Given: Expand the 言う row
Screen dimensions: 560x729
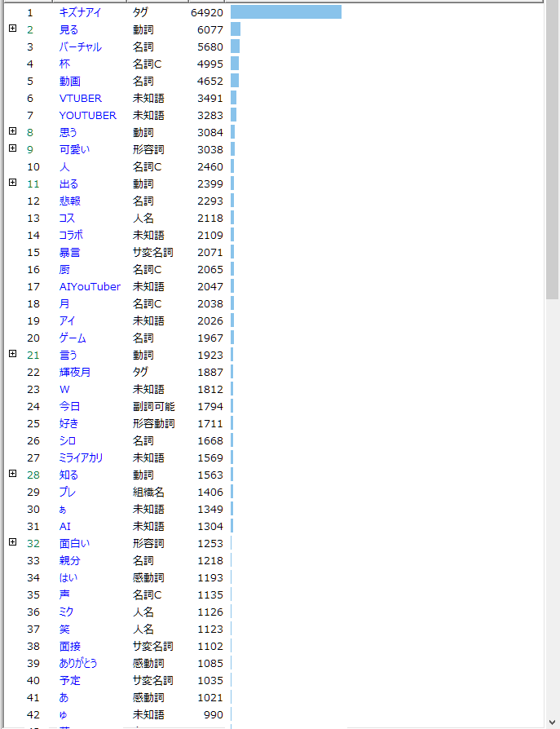Looking at the screenshot, I should pos(13,353).
